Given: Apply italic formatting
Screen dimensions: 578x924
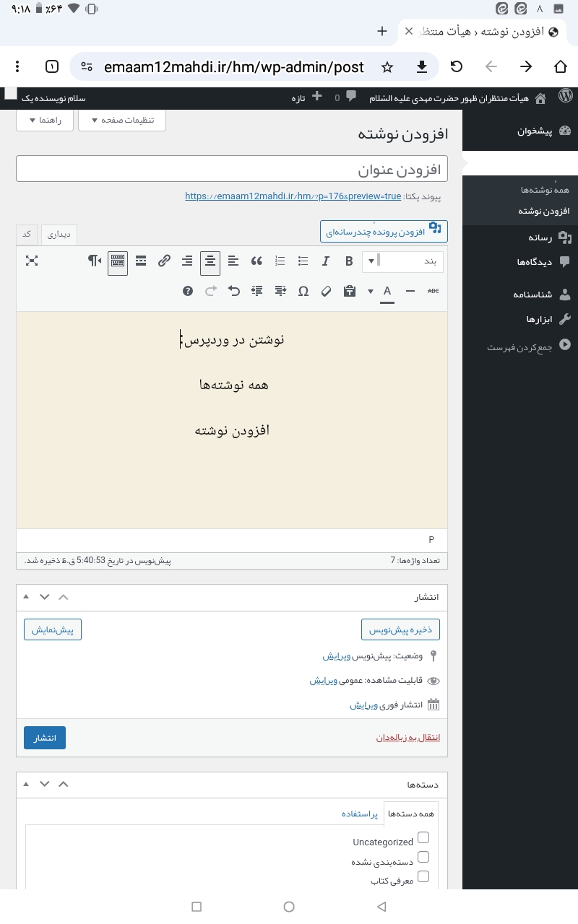Looking at the screenshot, I should click(326, 261).
